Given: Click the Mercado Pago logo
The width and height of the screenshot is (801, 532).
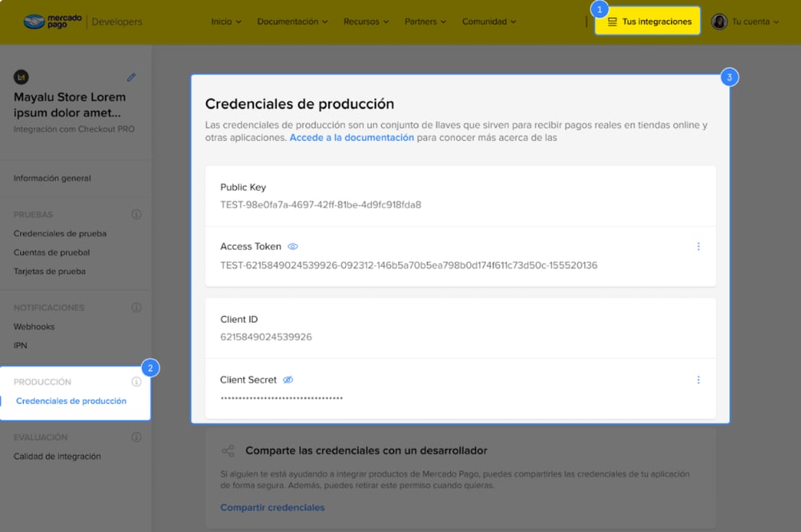Looking at the screenshot, I should pos(53,22).
